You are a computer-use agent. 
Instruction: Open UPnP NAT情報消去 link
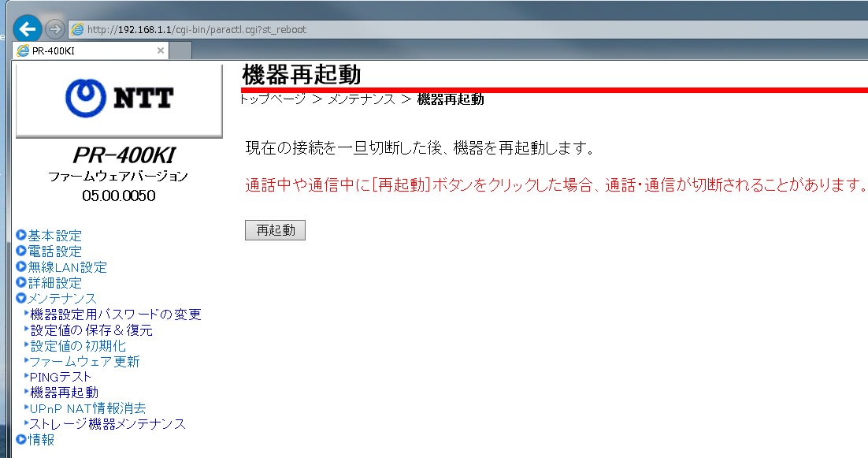88,408
